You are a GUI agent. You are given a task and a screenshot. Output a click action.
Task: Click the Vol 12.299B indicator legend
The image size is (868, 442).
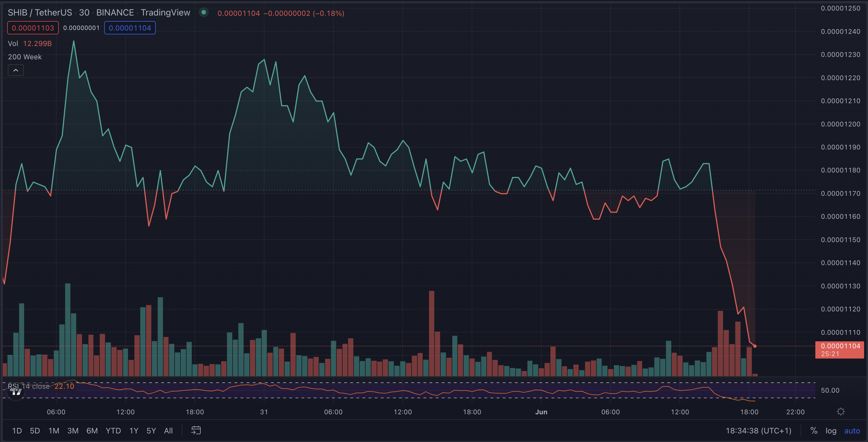(30, 44)
